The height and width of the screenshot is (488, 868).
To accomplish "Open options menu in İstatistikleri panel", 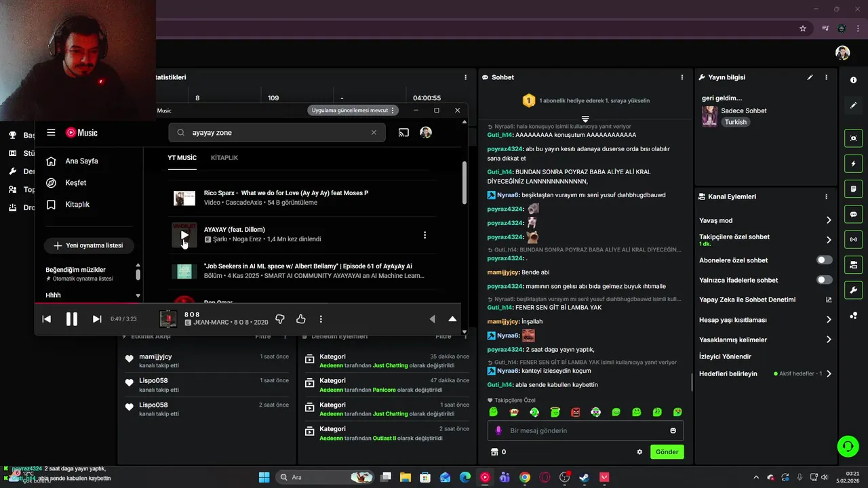I will pos(465,77).
